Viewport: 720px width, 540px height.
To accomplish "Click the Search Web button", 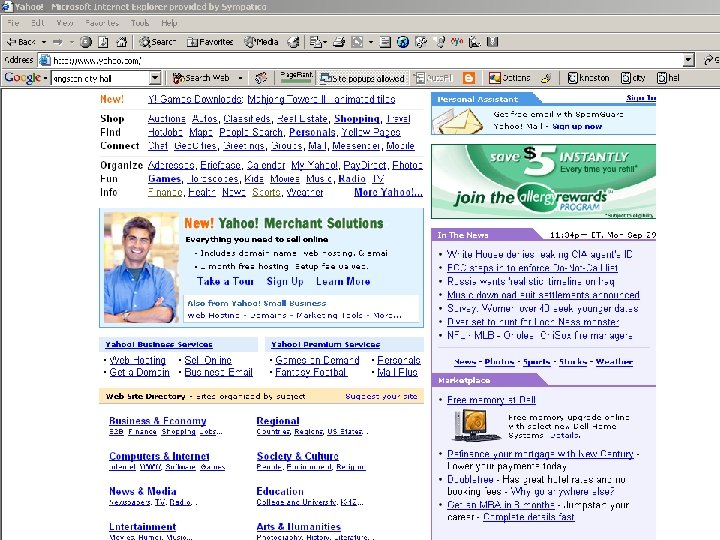I will point(201,78).
